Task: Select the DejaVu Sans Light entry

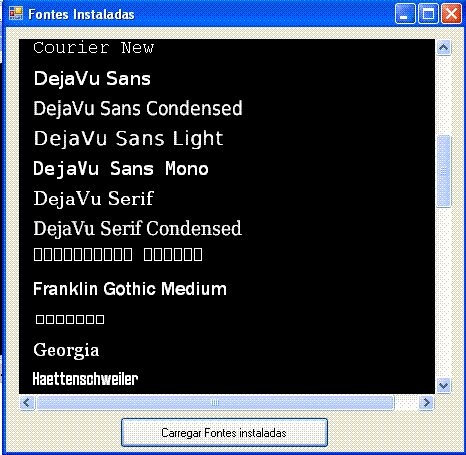Action: click(x=129, y=139)
